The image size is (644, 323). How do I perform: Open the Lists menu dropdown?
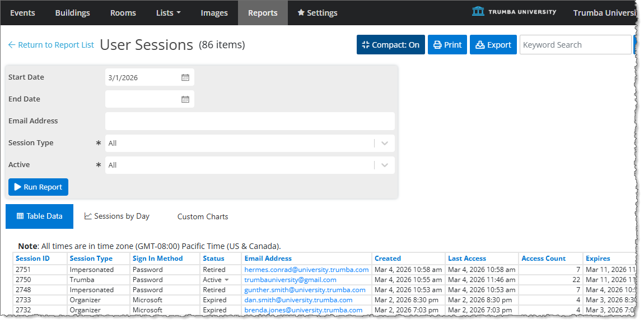coord(168,13)
